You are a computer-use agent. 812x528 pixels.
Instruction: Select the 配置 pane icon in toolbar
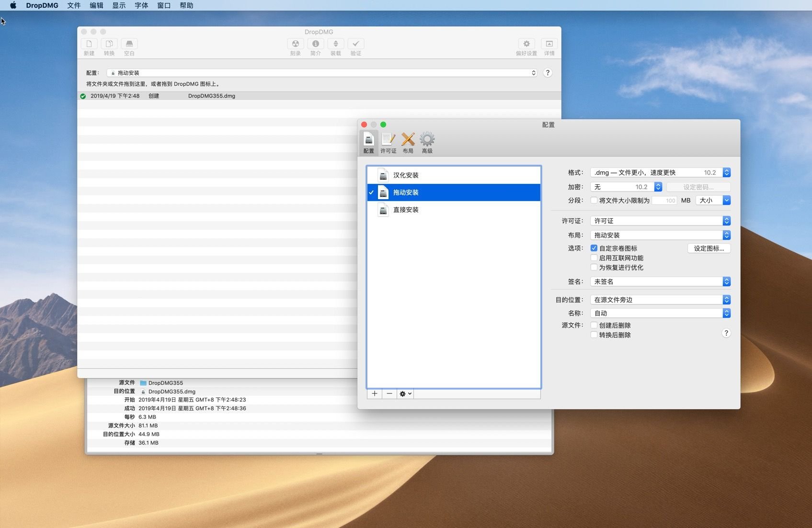click(369, 143)
